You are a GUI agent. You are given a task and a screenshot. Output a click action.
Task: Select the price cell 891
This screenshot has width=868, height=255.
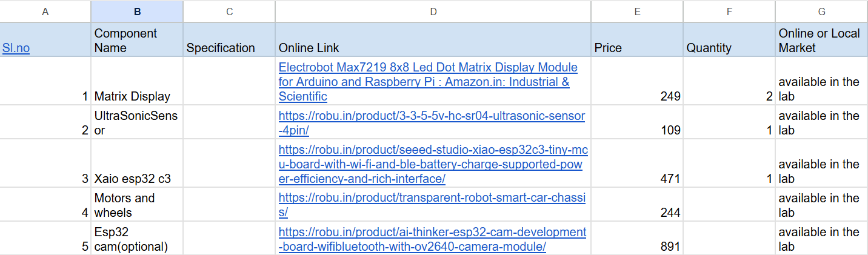(x=637, y=239)
